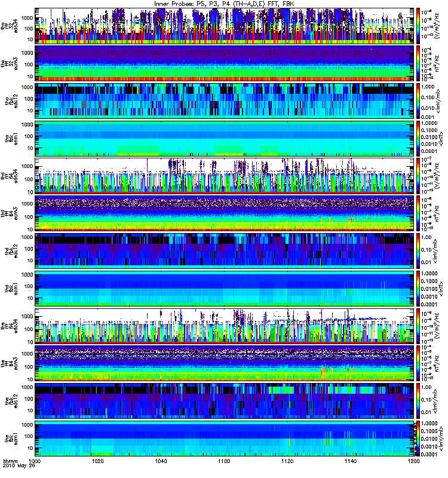Select the "thd fff 64 edc34" panel label

pos(9,176)
